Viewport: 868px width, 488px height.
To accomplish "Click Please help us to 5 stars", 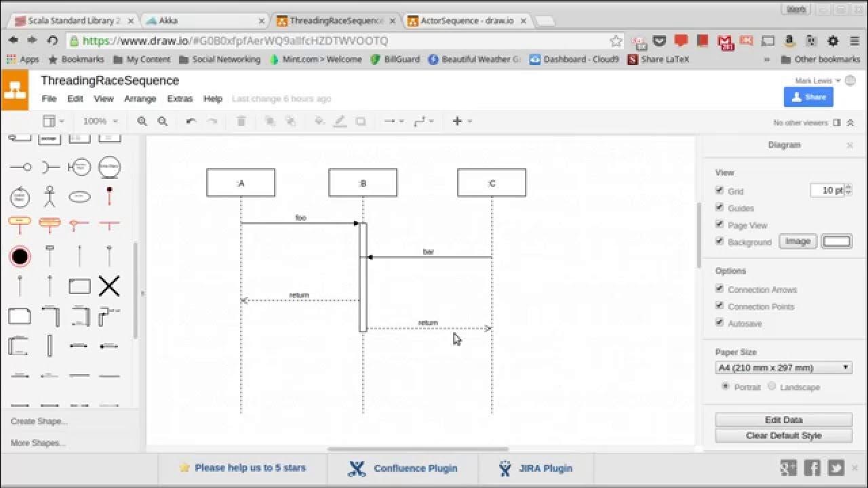I will (242, 468).
